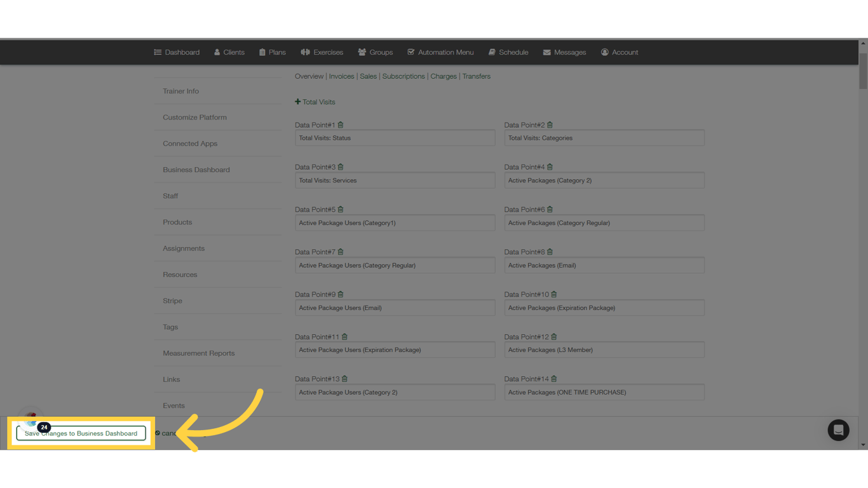Remove Data Point#4 using trash icon
The image size is (868, 488).
[550, 167]
